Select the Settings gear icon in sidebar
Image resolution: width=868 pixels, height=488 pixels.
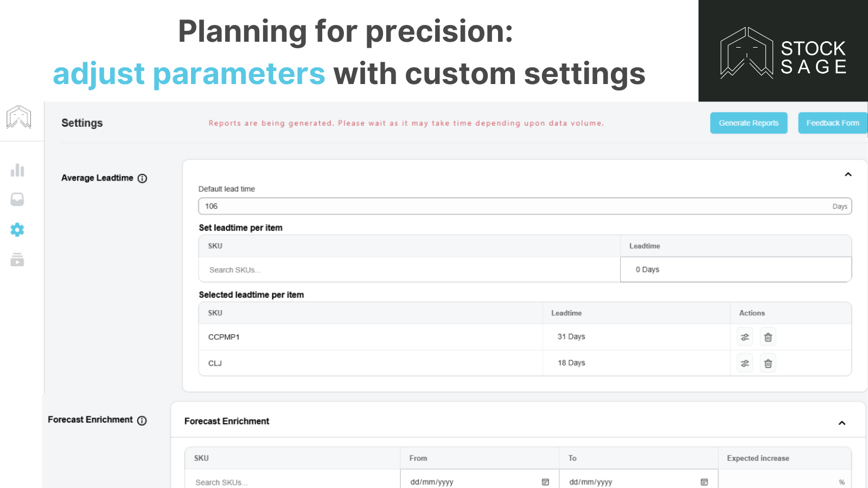point(17,230)
